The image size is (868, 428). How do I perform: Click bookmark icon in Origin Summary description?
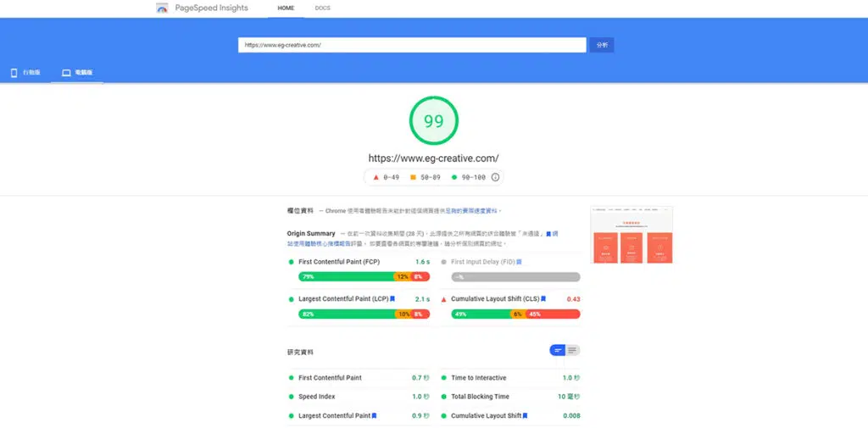click(548, 234)
